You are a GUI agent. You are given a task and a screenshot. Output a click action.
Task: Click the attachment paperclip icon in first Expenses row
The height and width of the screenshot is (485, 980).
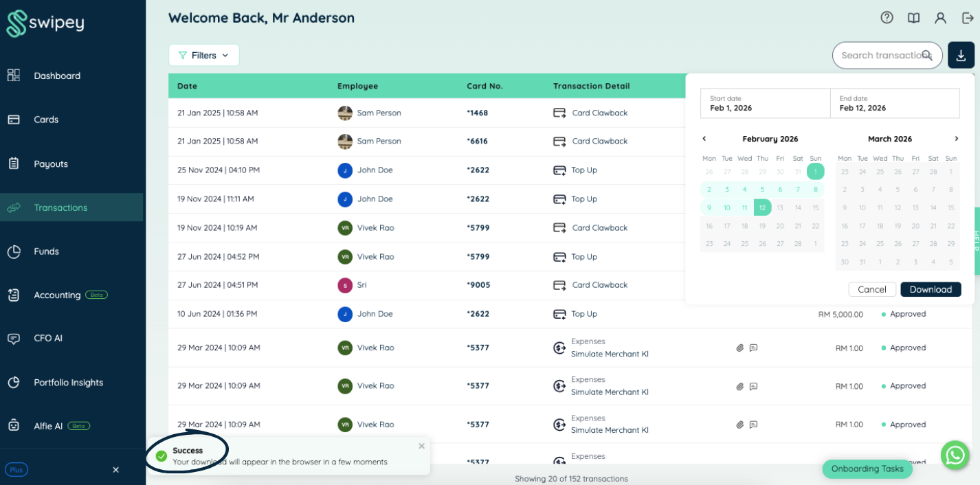(x=740, y=348)
